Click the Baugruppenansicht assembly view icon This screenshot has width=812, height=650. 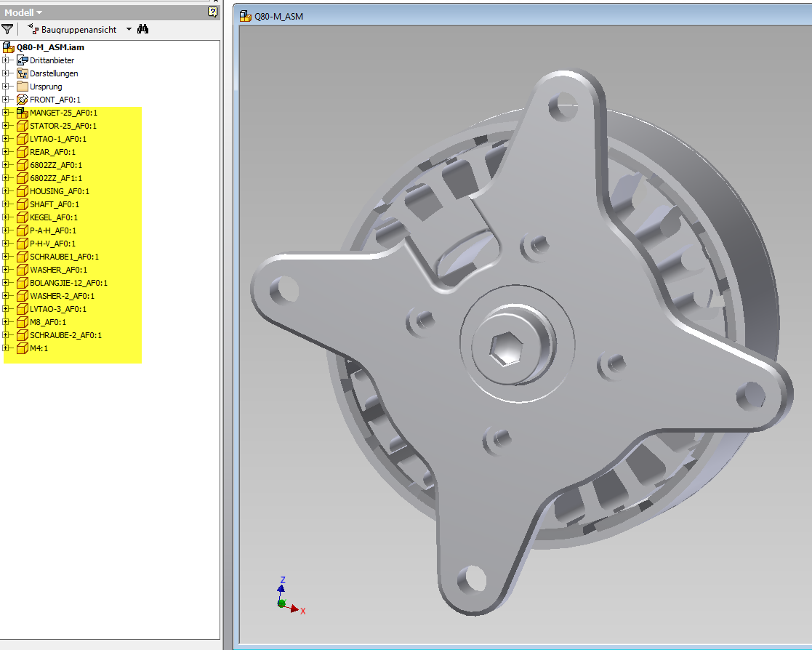[x=33, y=29]
